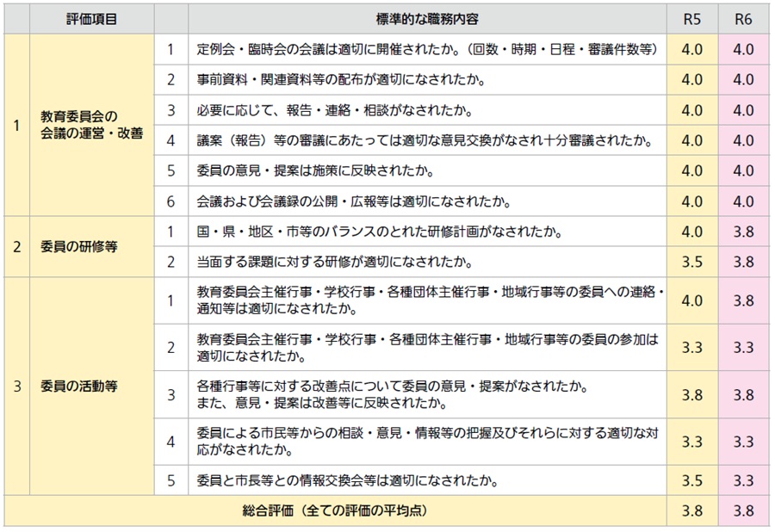Image resolution: width=775 pixels, height=532 pixels.
Task: Select the R5 総合評価 score 3.8
Action: point(691,510)
